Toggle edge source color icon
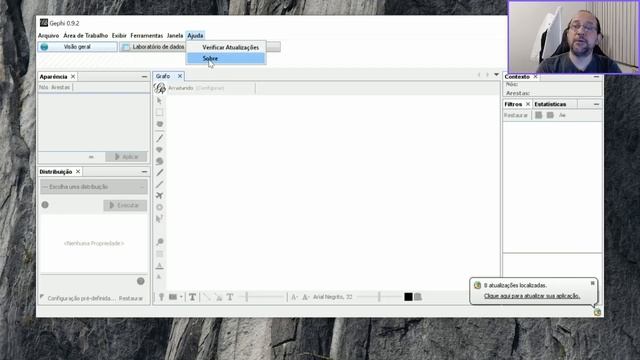The width and height of the screenshot is (640, 360). click(219, 297)
